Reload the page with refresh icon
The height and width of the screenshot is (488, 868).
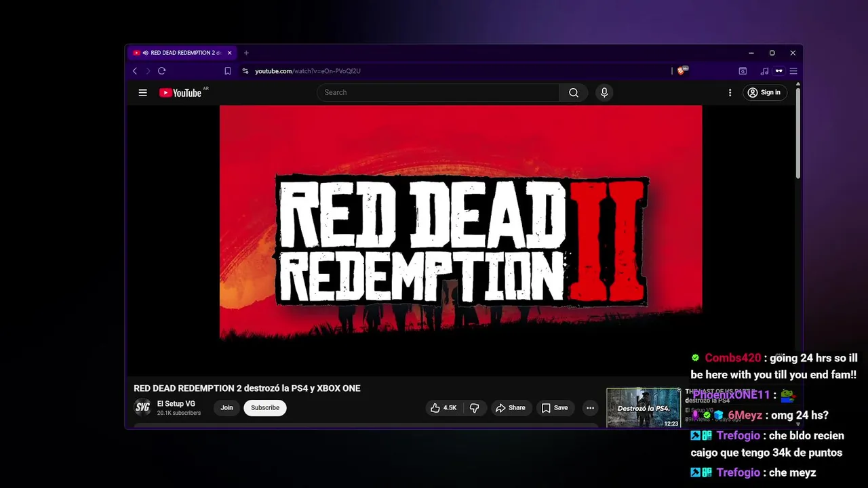click(161, 71)
